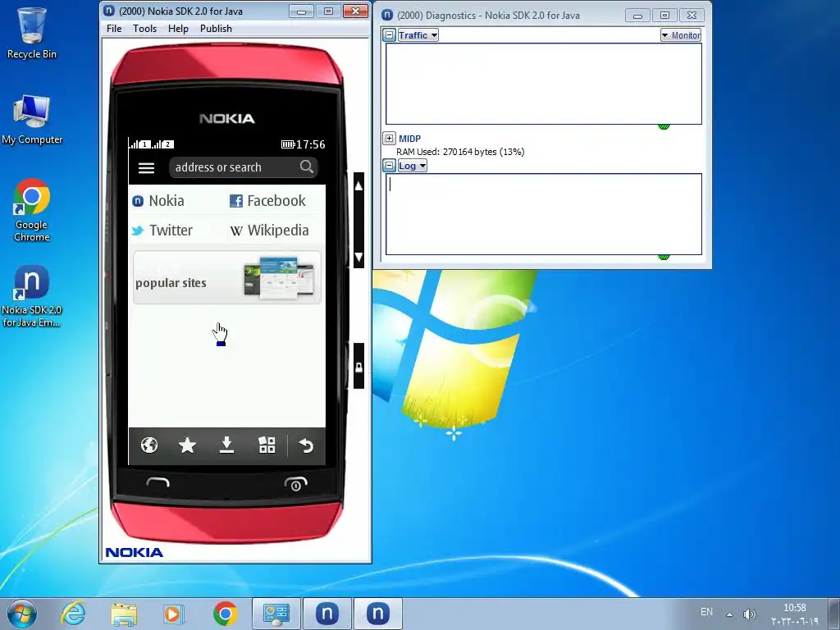The image size is (840, 630).
Task: Open the Wikipedia shortcut link
Action: (x=269, y=231)
